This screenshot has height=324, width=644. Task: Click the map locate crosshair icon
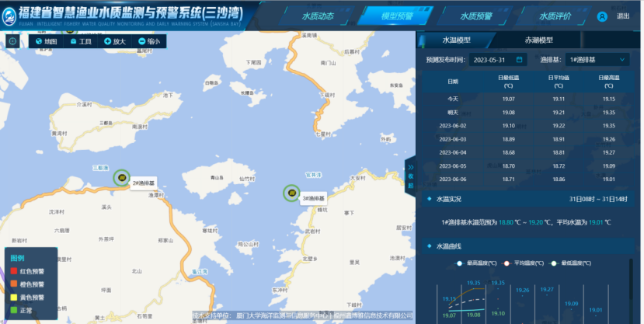(x=14, y=41)
